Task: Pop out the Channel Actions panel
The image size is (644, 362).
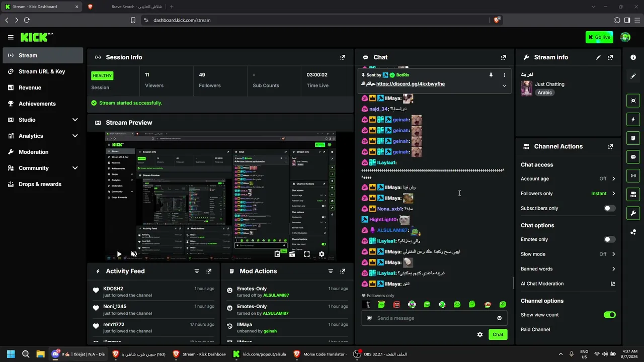Action: tap(610, 146)
